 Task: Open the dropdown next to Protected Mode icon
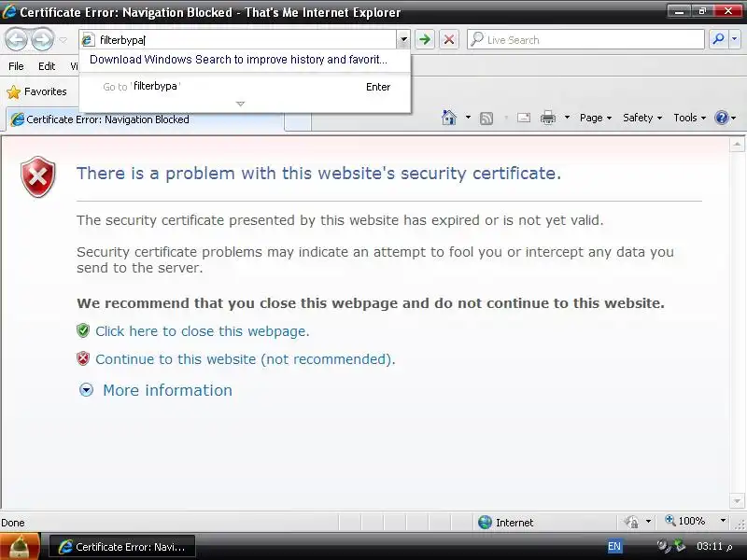[x=648, y=522]
